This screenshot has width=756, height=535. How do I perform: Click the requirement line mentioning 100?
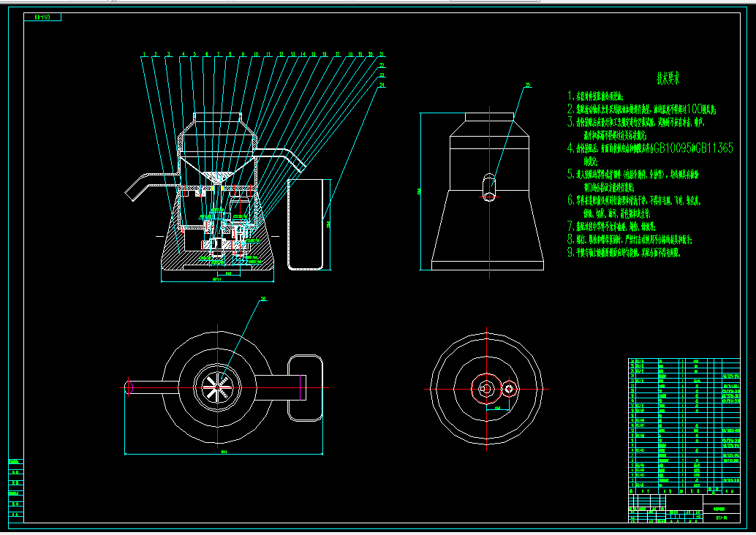[642, 109]
